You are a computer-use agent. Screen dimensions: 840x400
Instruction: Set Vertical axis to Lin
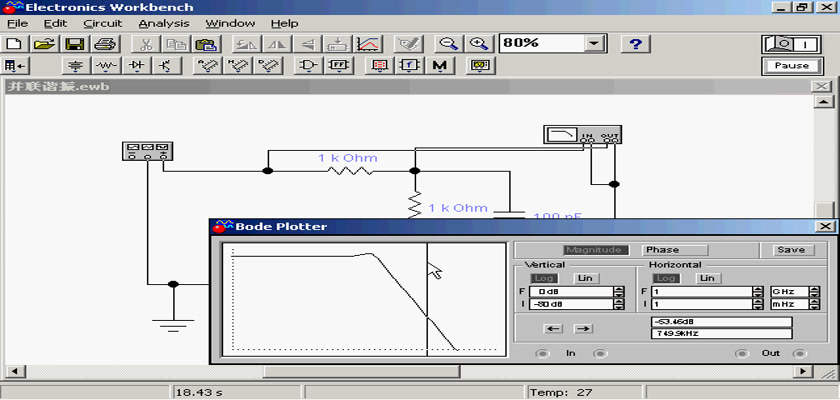pyautogui.click(x=586, y=278)
